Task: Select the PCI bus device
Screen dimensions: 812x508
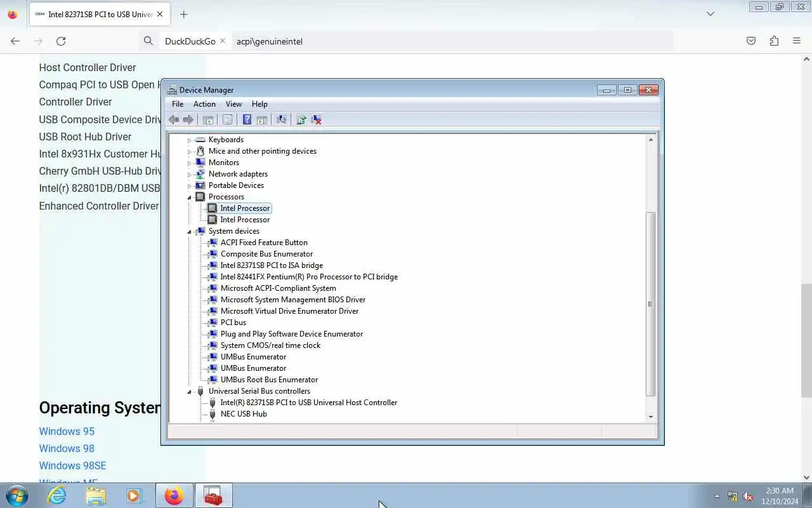Action: coord(233,323)
